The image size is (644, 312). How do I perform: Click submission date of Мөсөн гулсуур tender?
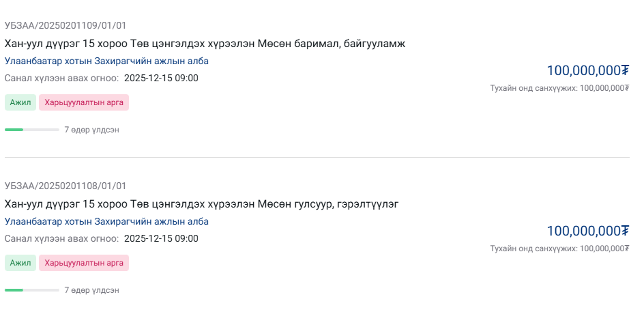coord(161,238)
